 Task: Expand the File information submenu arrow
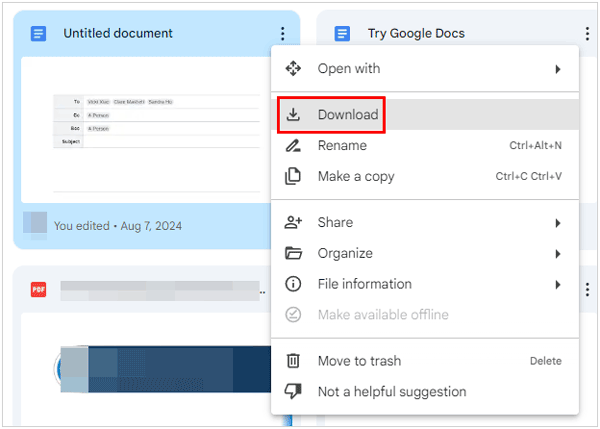[x=558, y=284]
